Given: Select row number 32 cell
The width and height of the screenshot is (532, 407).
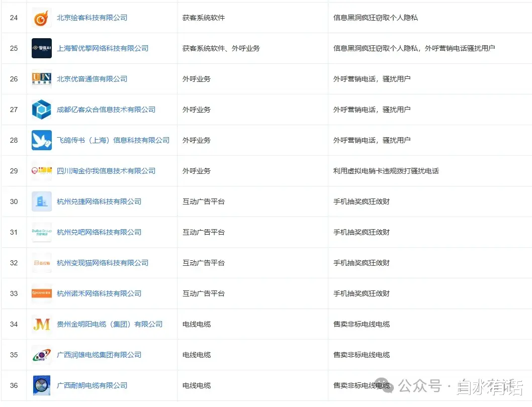Looking at the screenshot, I should pos(14,263).
